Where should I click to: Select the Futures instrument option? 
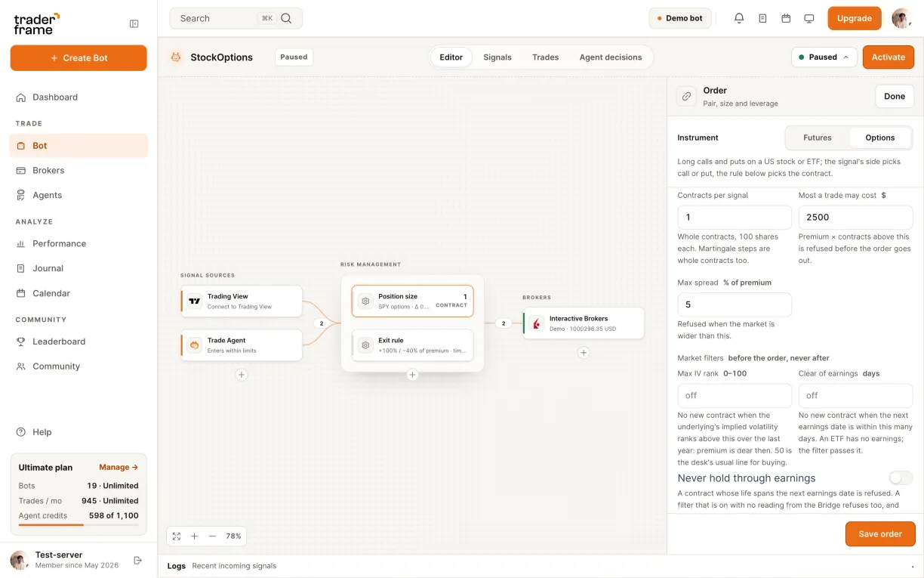point(818,138)
